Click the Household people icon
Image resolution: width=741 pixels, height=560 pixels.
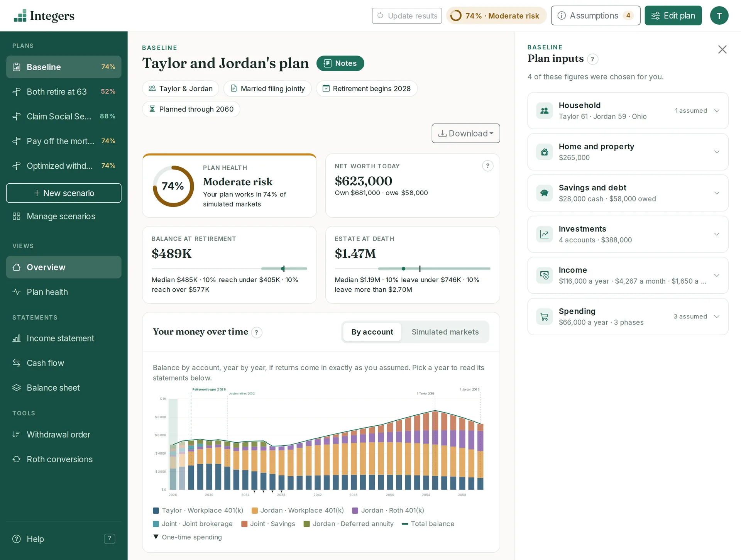point(544,111)
